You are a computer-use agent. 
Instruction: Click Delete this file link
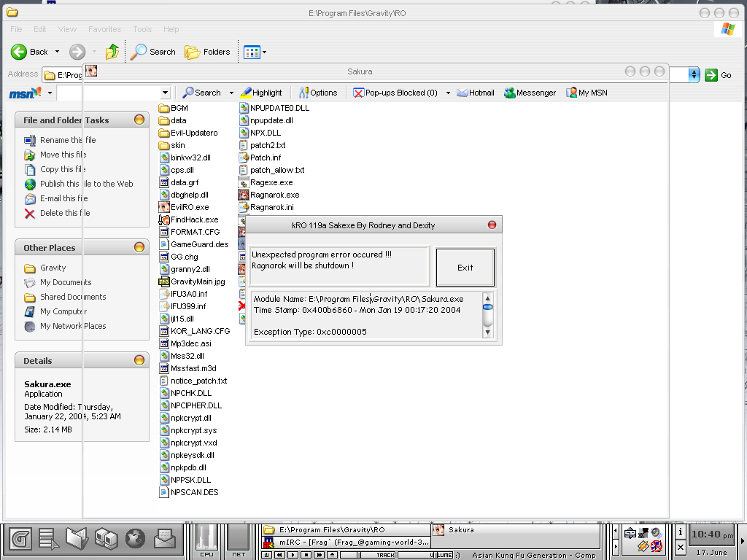click(x=65, y=213)
